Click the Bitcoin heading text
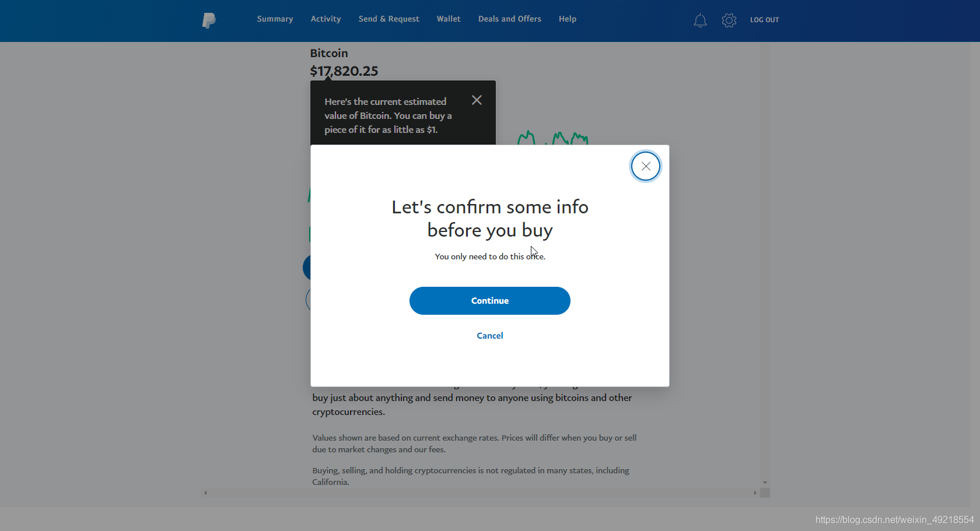 click(x=329, y=53)
